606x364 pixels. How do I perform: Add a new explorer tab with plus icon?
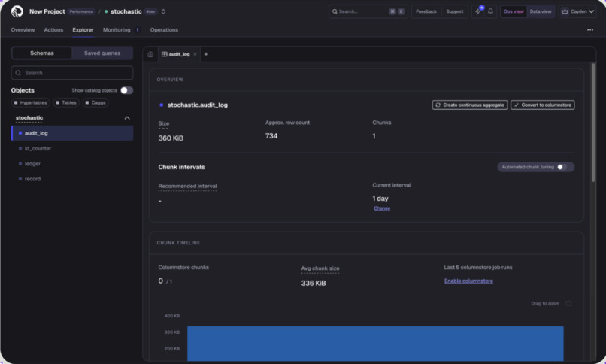pos(206,54)
